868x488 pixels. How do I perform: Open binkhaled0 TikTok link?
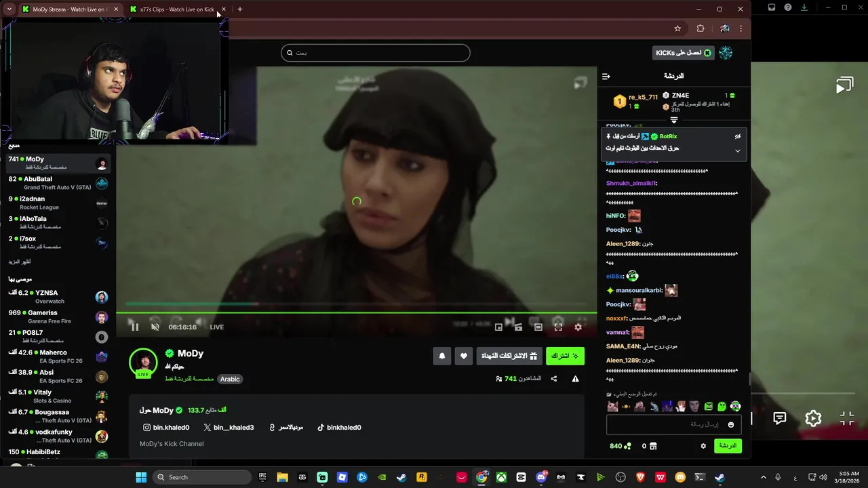coord(339,428)
